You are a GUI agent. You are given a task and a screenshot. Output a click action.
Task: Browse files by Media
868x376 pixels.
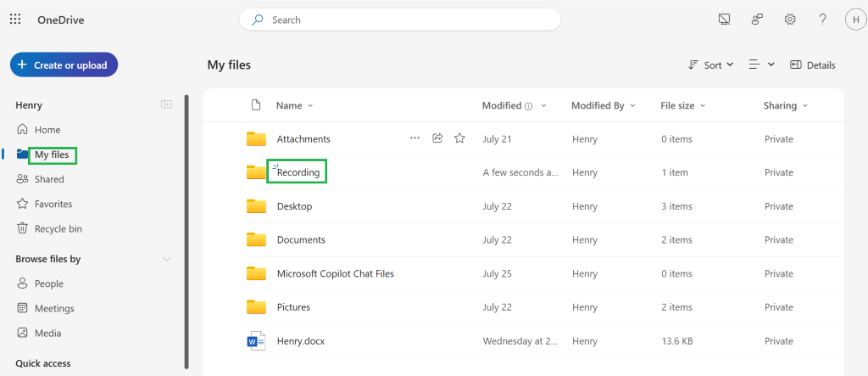tap(39, 334)
